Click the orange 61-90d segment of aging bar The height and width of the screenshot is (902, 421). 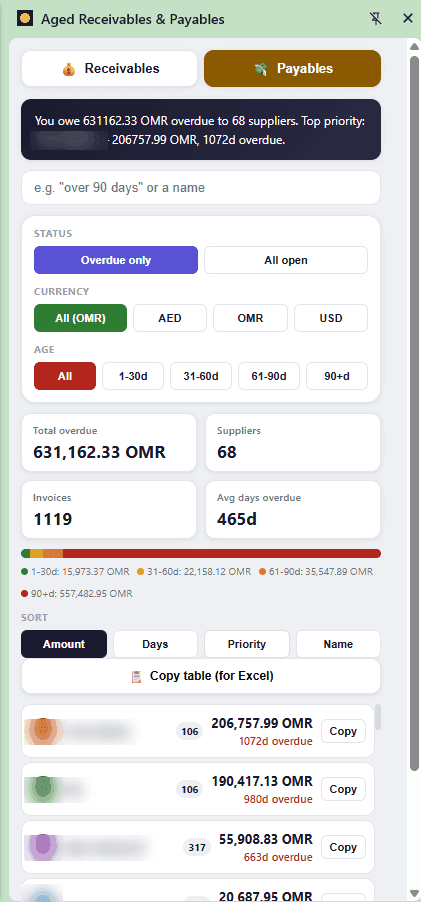coord(53,553)
